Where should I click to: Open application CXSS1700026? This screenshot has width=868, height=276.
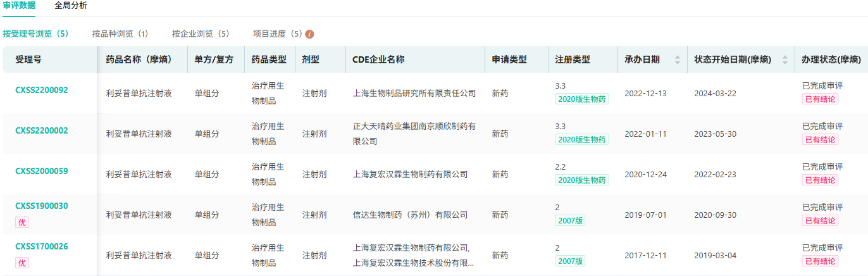[42, 246]
